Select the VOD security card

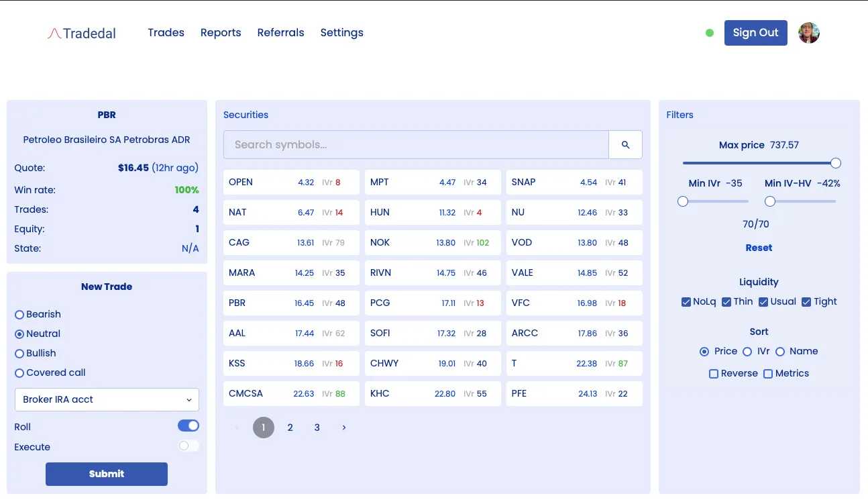(x=574, y=242)
